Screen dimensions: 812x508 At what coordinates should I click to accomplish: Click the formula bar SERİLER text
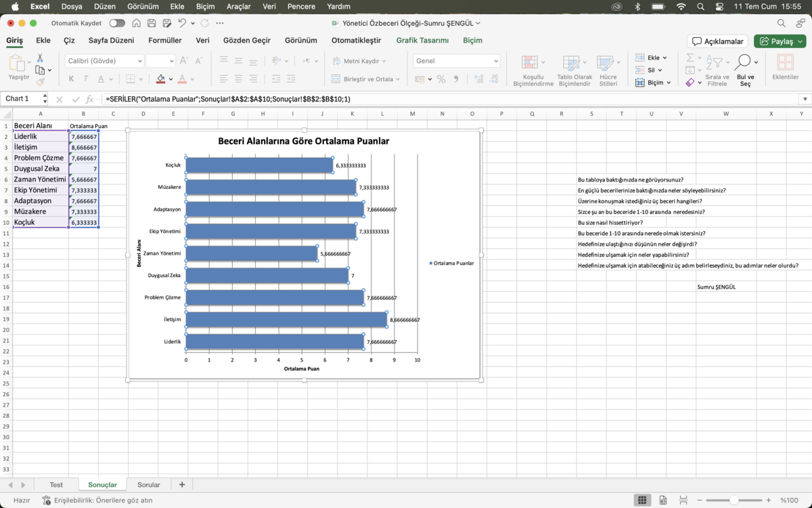click(228, 99)
